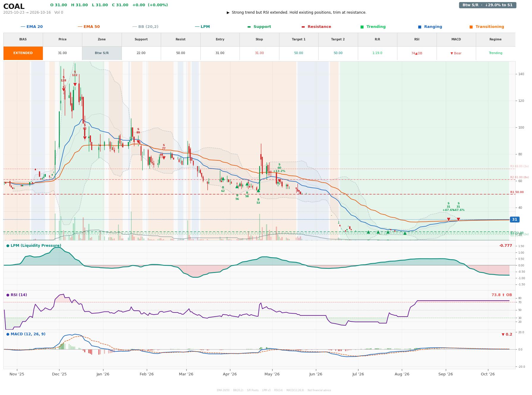Select the Trending value in Regime column
The image size is (532, 395).
point(495,53)
